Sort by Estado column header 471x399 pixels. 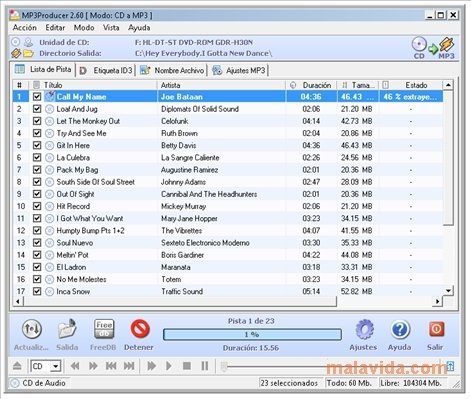[x=411, y=85]
